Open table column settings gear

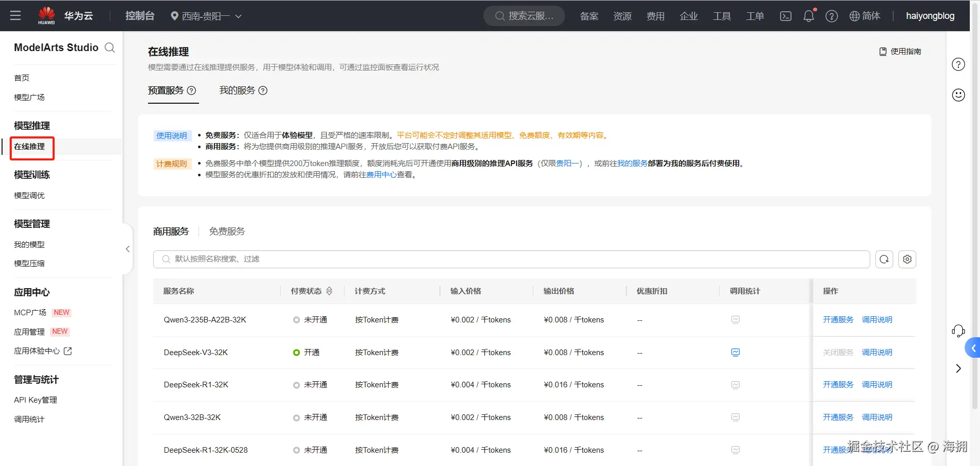pyautogui.click(x=907, y=259)
